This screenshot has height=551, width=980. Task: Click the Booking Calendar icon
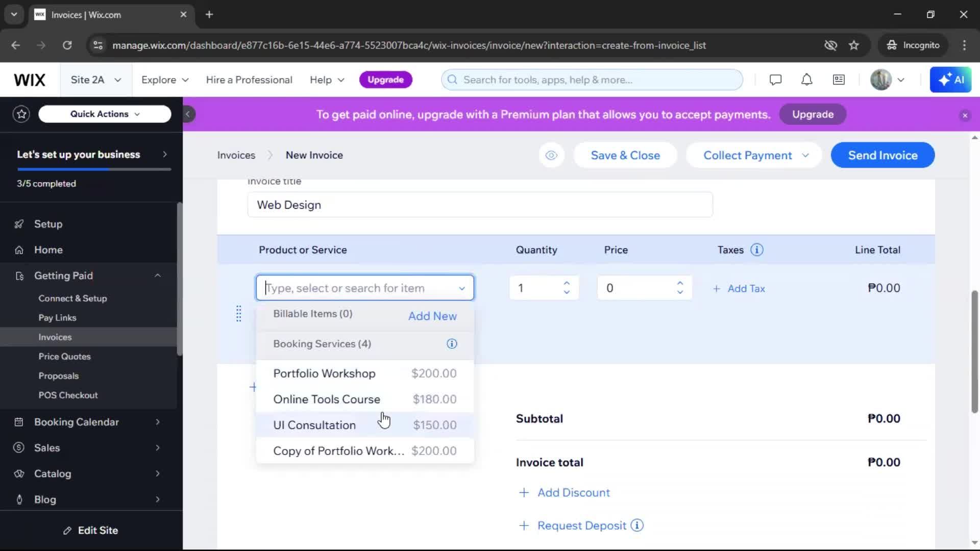click(x=19, y=422)
